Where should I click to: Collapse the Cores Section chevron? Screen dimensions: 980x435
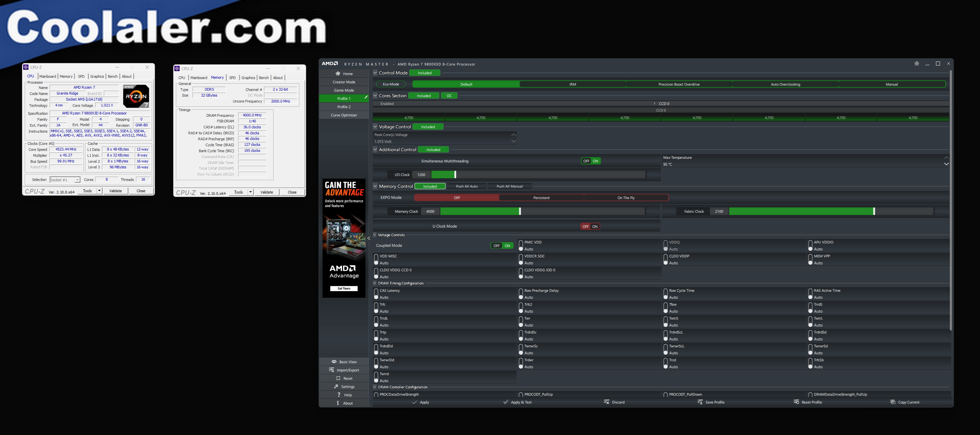point(375,96)
